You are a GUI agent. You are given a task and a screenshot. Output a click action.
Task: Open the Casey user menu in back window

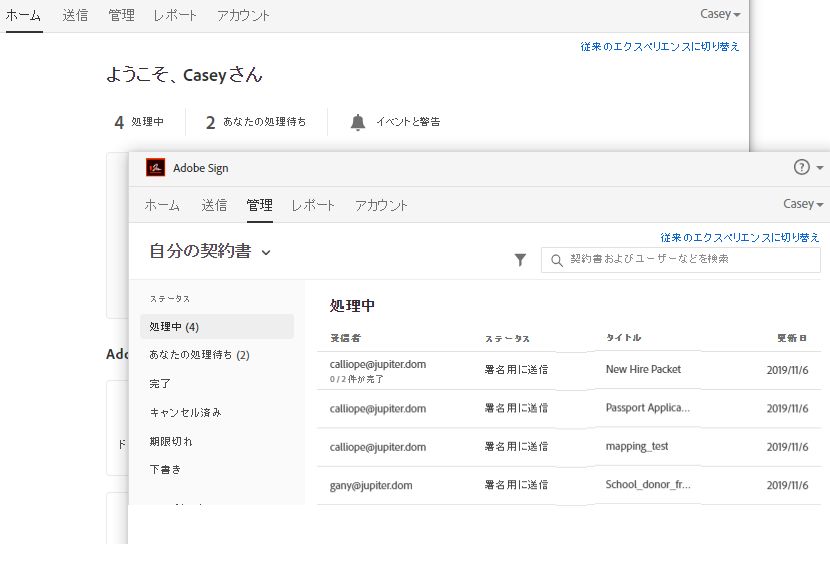[720, 14]
